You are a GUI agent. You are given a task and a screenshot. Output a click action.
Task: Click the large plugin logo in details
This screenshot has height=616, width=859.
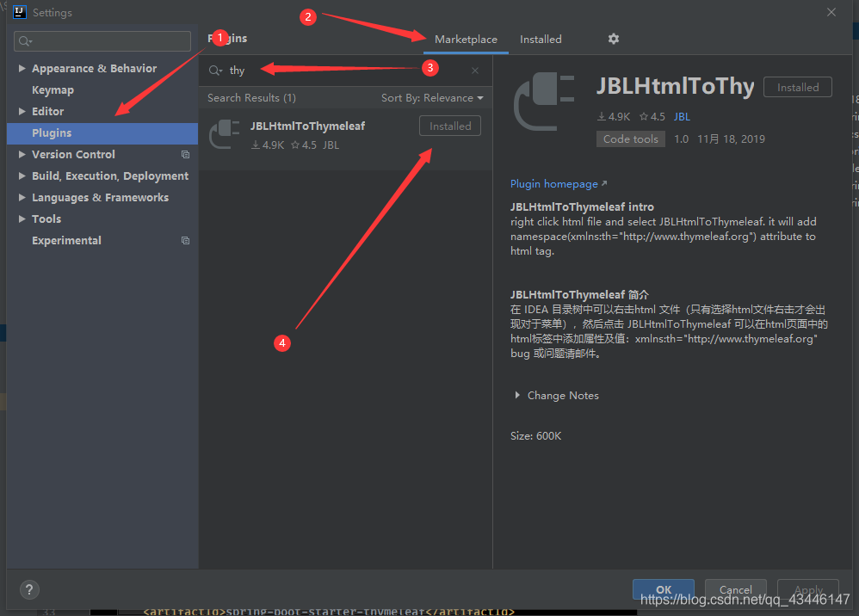(x=544, y=102)
